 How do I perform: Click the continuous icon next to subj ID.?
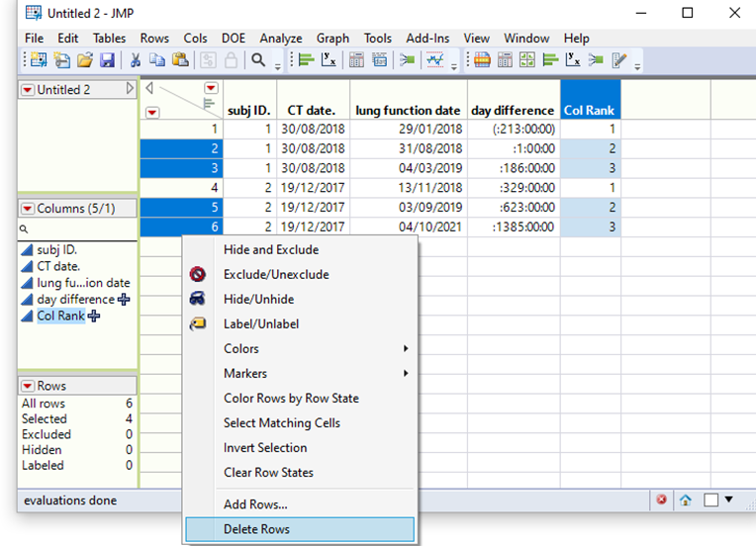tap(28, 249)
